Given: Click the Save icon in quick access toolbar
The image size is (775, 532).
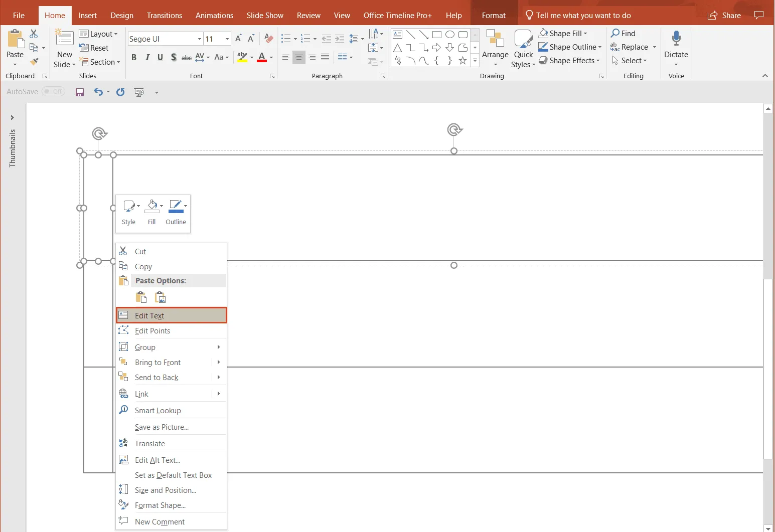Looking at the screenshot, I should pos(80,92).
